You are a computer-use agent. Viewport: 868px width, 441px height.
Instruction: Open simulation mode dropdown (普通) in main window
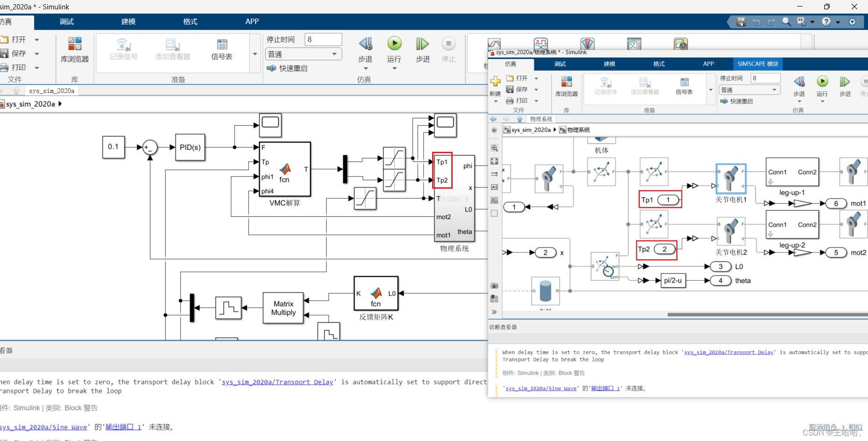303,54
